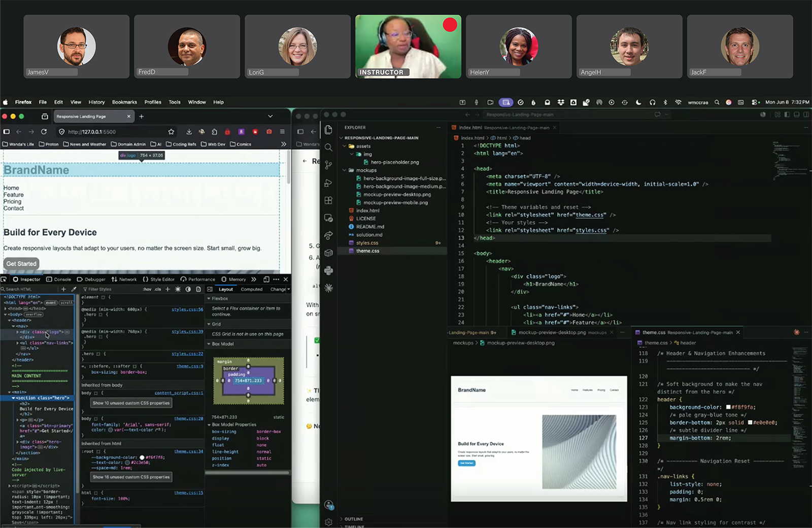Open Firefox downloads panel
Image resolution: width=812 pixels, height=528 pixels.
(189, 132)
